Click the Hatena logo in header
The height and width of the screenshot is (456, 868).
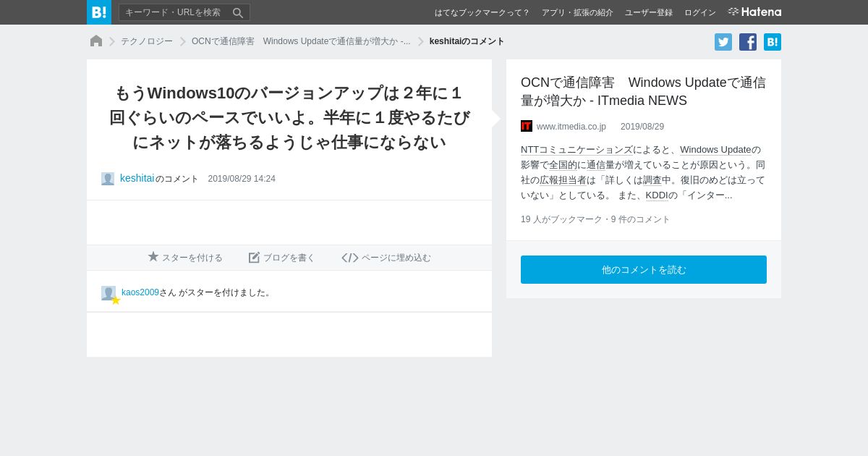pos(754,12)
